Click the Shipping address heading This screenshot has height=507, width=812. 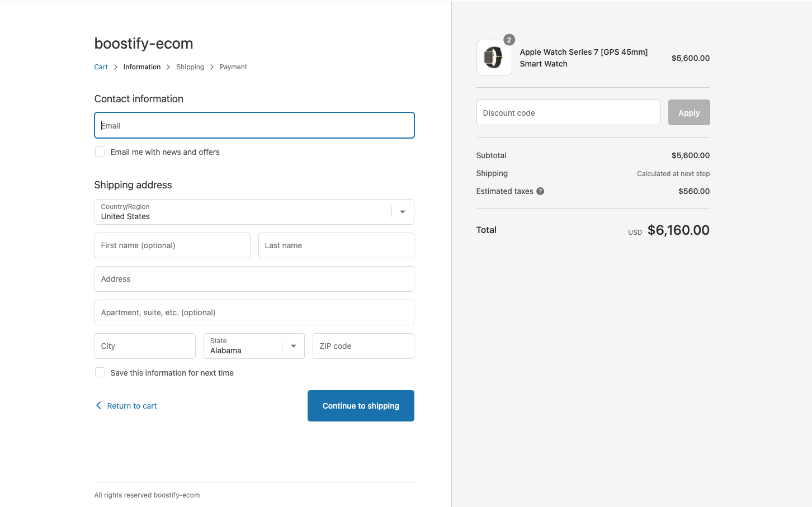(133, 185)
